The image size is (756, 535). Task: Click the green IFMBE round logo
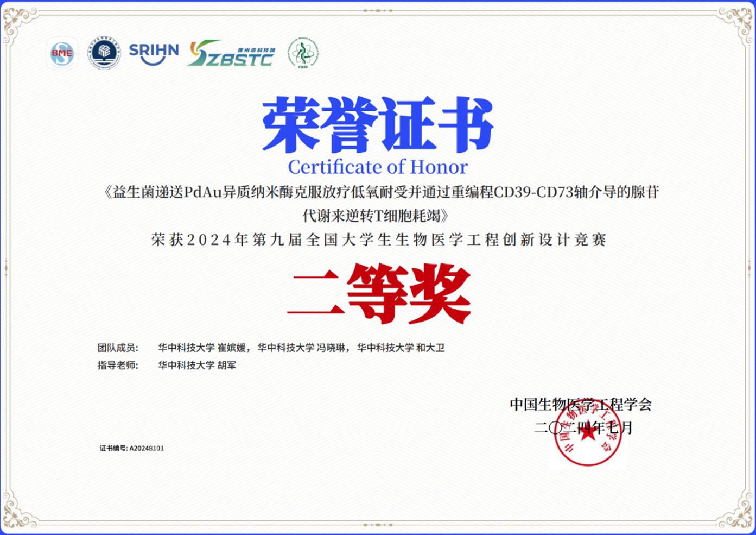(x=303, y=53)
